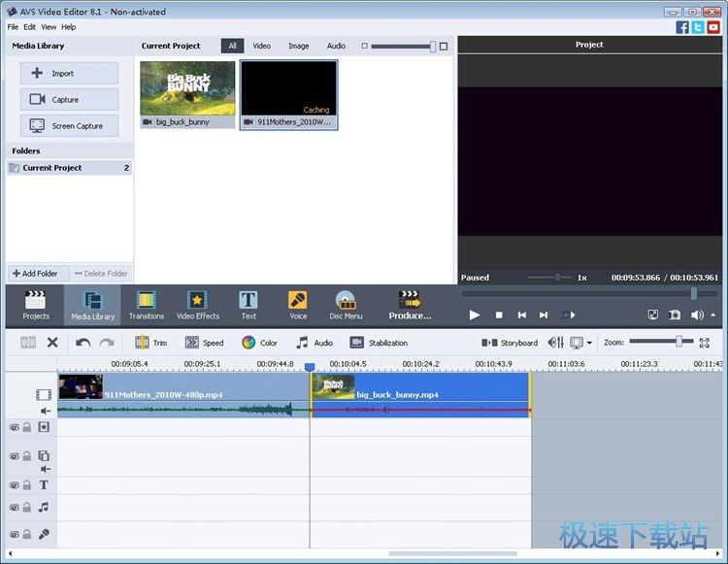Click Add Folder button

click(38, 274)
